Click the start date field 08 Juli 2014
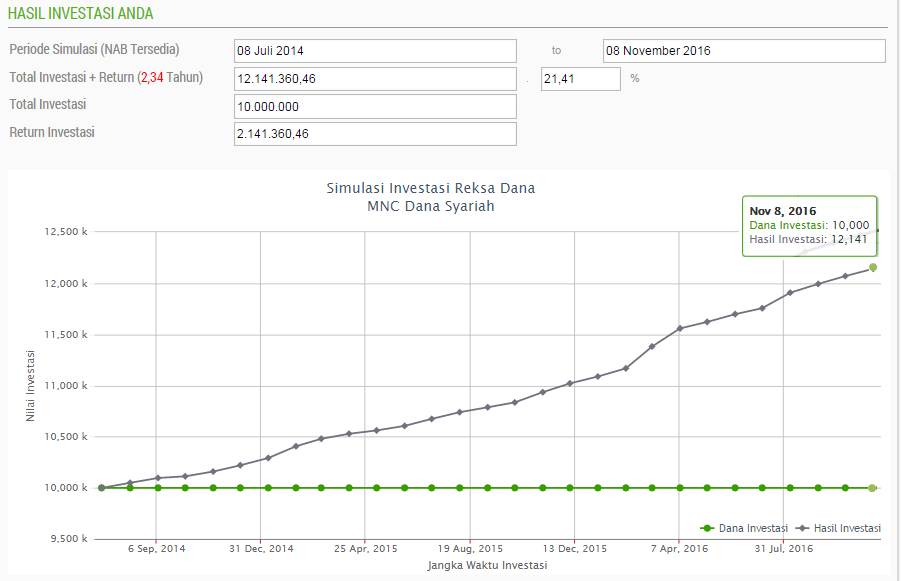 375,51
